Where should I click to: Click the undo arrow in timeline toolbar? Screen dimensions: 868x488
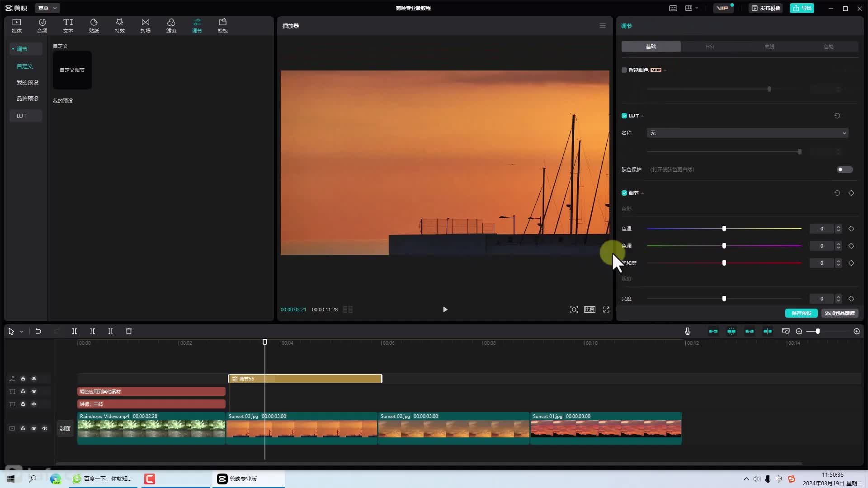tap(38, 331)
